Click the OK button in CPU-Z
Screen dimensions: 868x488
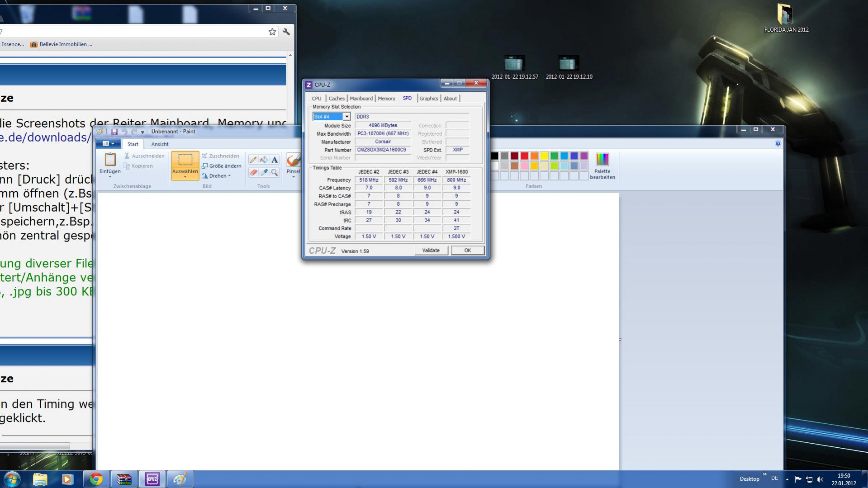pyautogui.click(x=467, y=251)
